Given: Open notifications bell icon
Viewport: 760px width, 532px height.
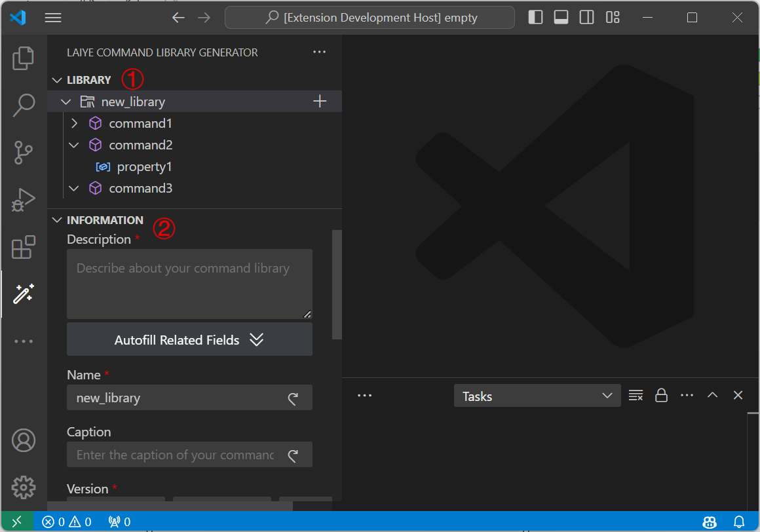Looking at the screenshot, I should tap(738, 522).
